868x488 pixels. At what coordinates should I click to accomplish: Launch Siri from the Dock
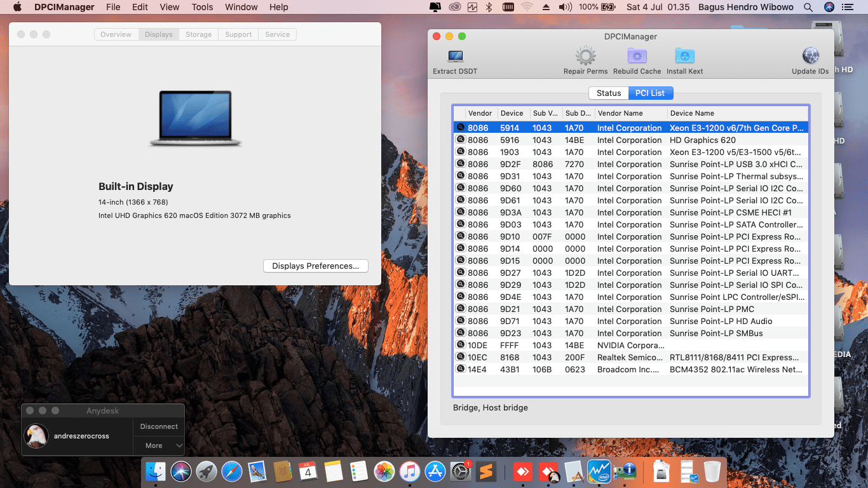tap(181, 471)
